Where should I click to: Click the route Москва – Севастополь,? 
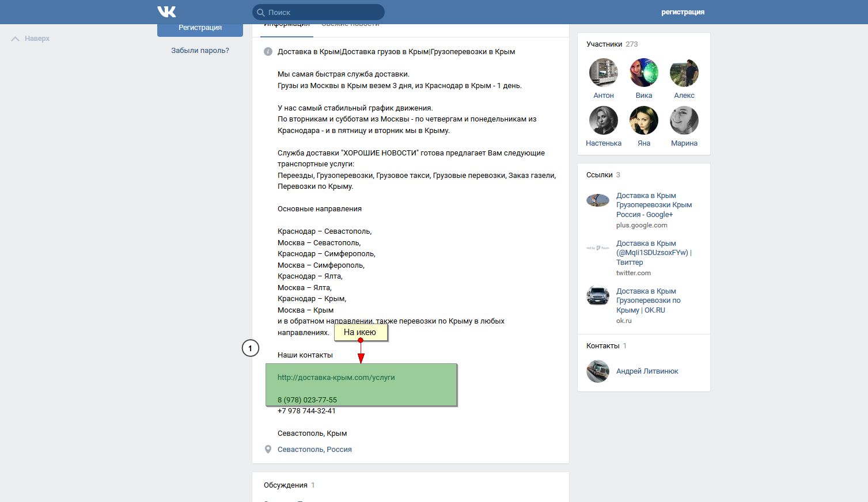click(x=319, y=243)
